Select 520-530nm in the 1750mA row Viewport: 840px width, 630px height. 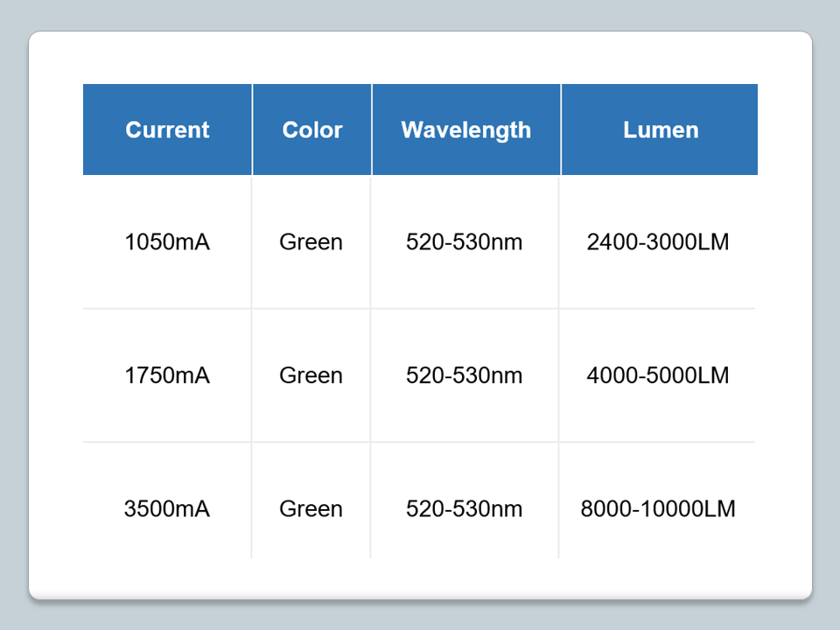[x=465, y=375]
